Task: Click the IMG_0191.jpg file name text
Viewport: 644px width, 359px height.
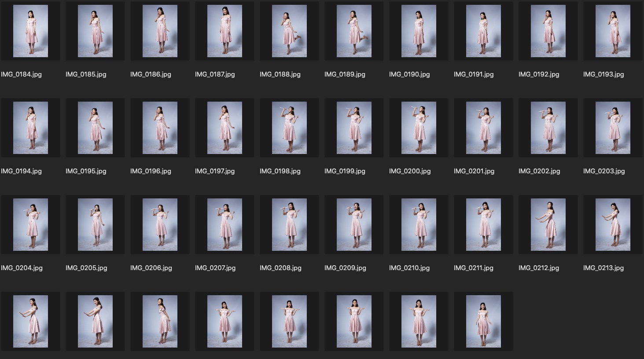Action: 474,74
